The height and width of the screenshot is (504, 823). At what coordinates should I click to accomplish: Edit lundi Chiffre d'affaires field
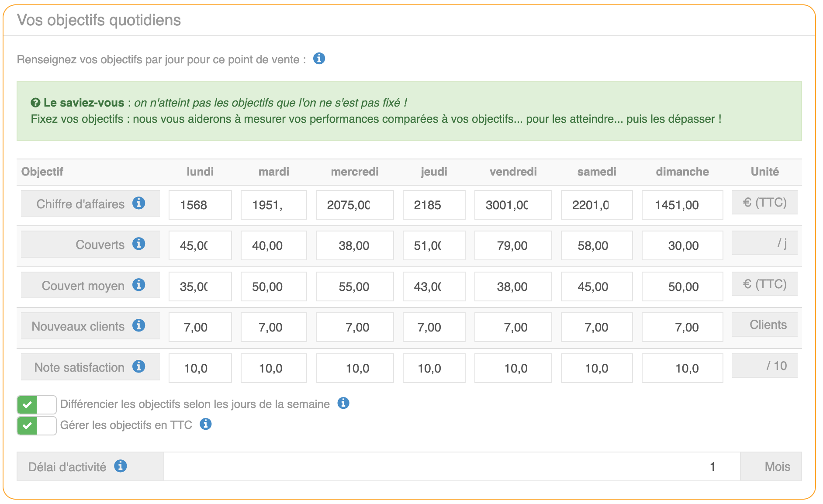(x=200, y=205)
